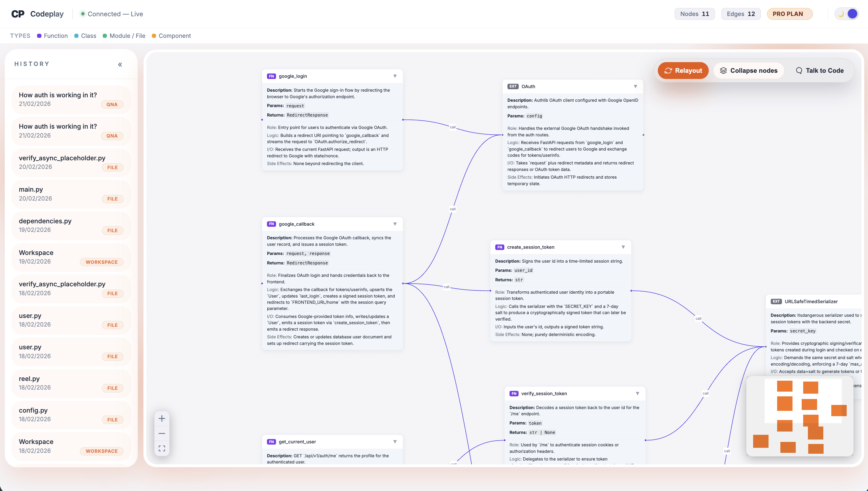
Task: Click the Collapse nodes layers icon
Action: point(724,70)
